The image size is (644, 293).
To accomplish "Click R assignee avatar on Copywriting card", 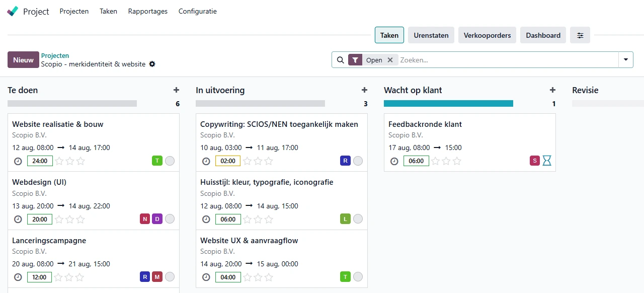I will click(345, 161).
